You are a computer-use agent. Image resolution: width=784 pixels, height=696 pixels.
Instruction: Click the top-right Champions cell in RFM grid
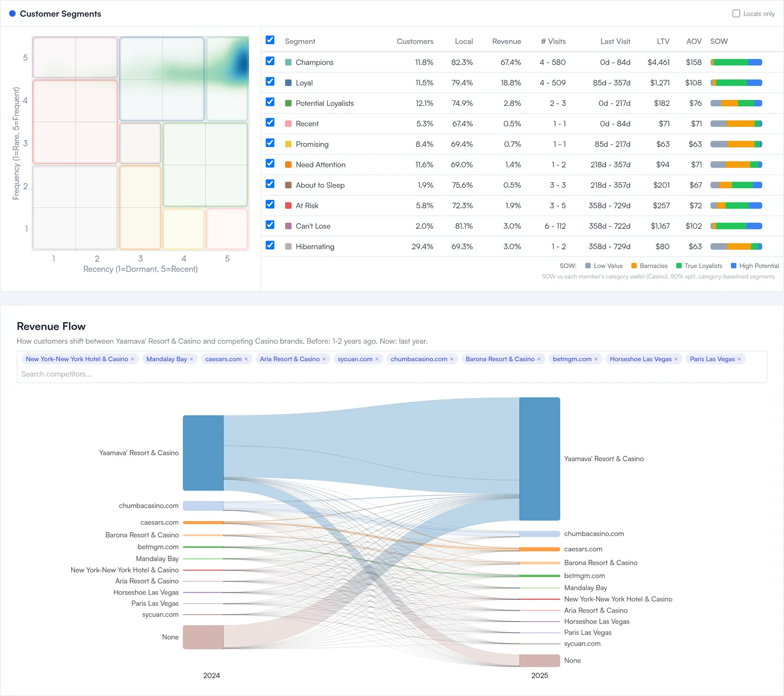pyautogui.click(x=227, y=78)
